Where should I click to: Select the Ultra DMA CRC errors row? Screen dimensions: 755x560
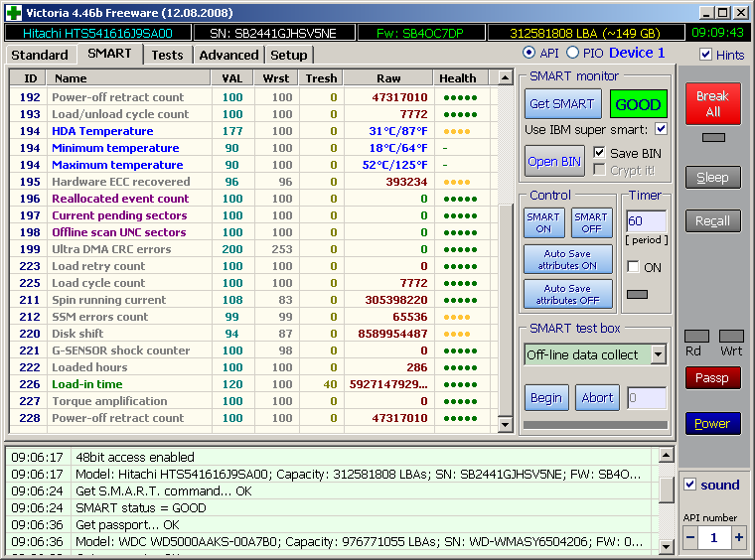[253, 249]
